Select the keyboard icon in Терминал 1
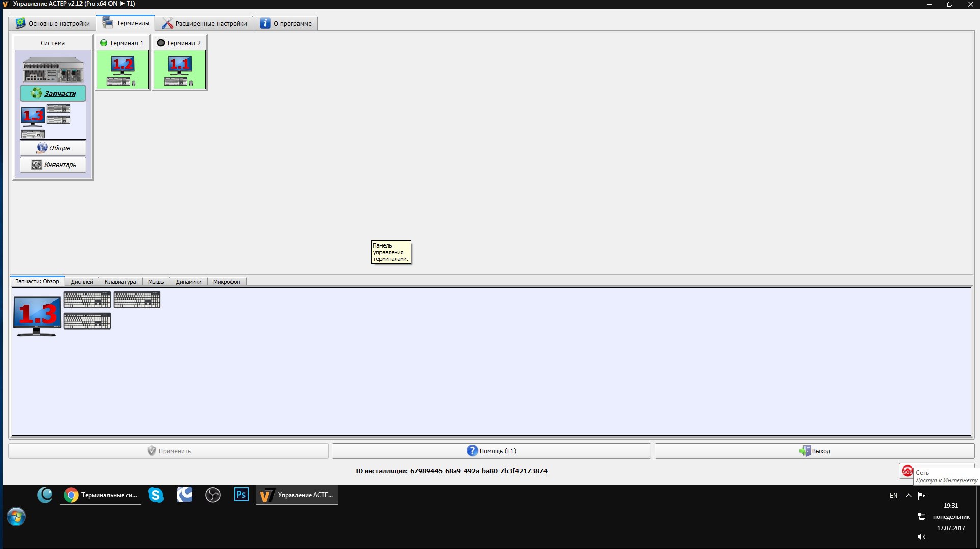The height and width of the screenshot is (549, 980). [119, 81]
